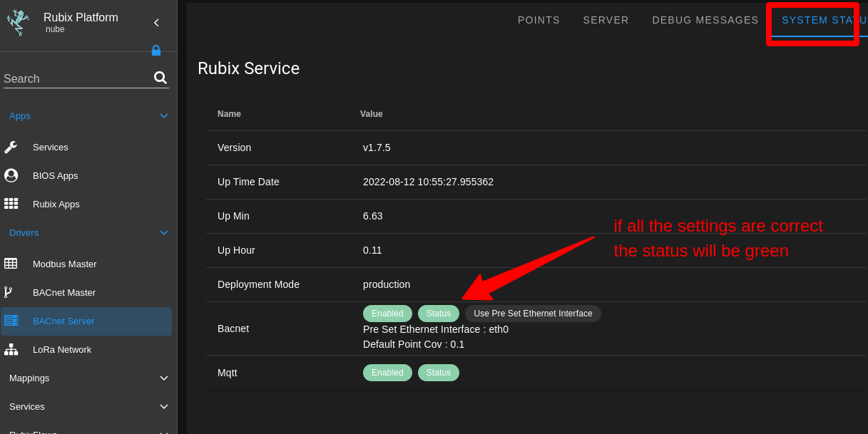Viewport: 868px width, 434px height.
Task: Click Pre Set Ethernet Interface : eth0 text
Action: point(436,329)
